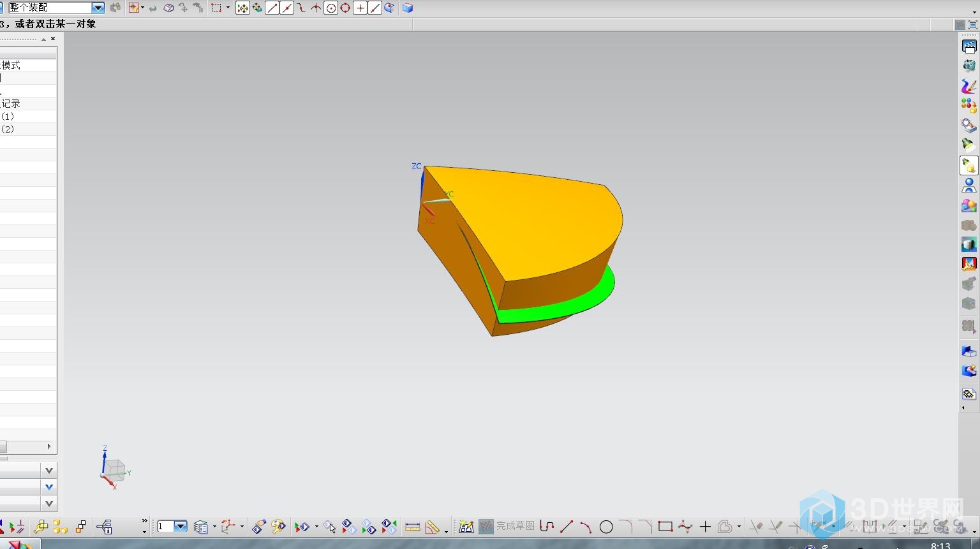Toggle midpoint snap
This screenshot has height=549, width=980.
[286, 8]
